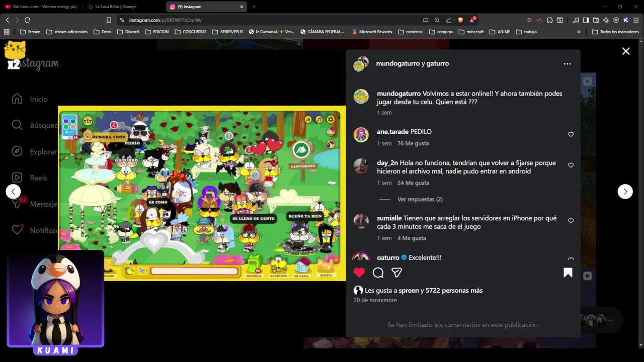Share the post with the paper plane icon
This screenshot has width=644, height=362.
397,273
